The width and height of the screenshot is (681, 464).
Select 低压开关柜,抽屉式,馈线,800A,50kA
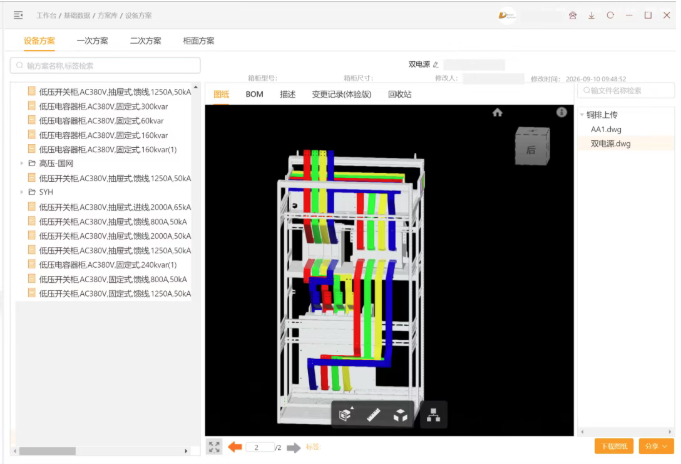pos(113,222)
